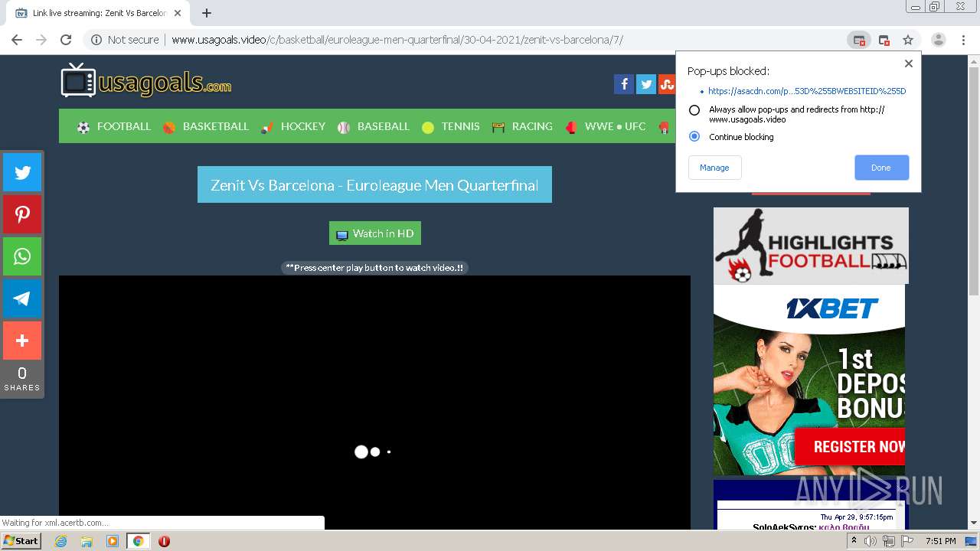Open the usagoals.com site logo
This screenshot has width=980, height=551.
coord(146,80)
